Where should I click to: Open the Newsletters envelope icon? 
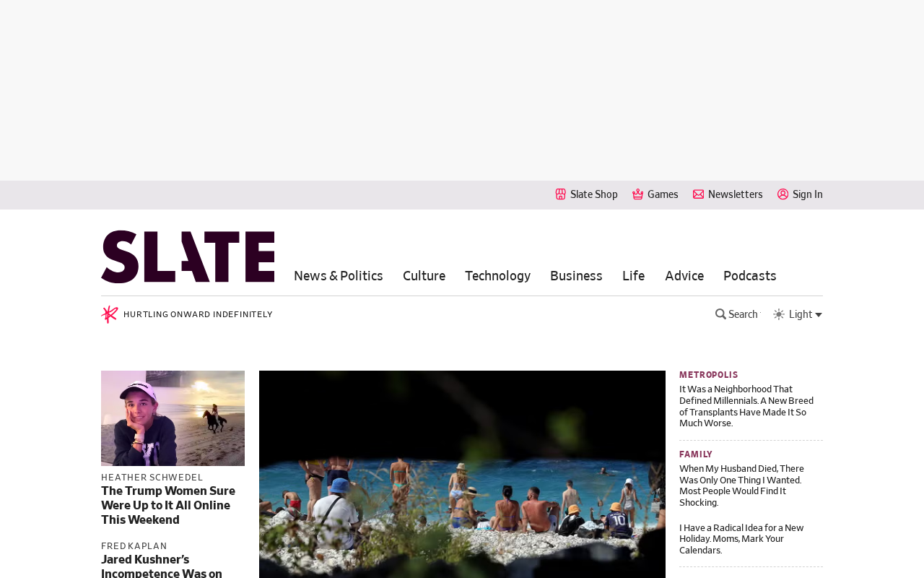click(x=699, y=194)
